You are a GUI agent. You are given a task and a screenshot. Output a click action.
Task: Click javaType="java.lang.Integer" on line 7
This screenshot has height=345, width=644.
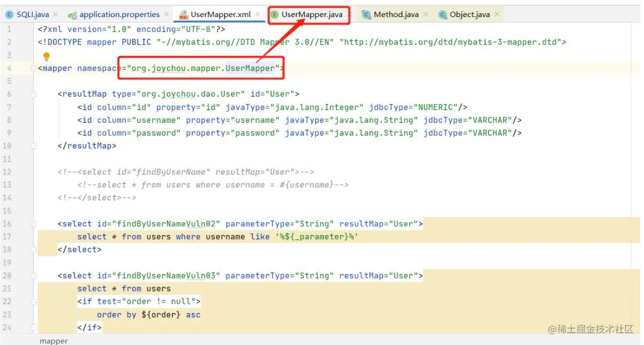[294, 107]
